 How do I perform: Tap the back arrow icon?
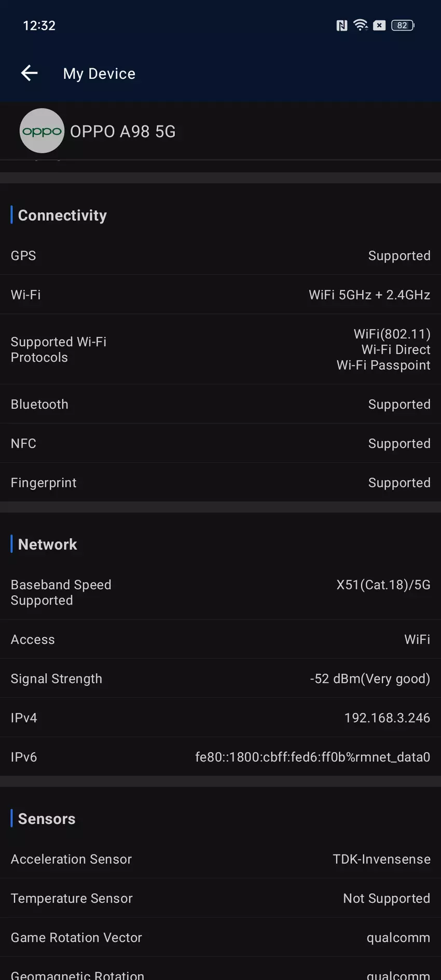coord(30,73)
